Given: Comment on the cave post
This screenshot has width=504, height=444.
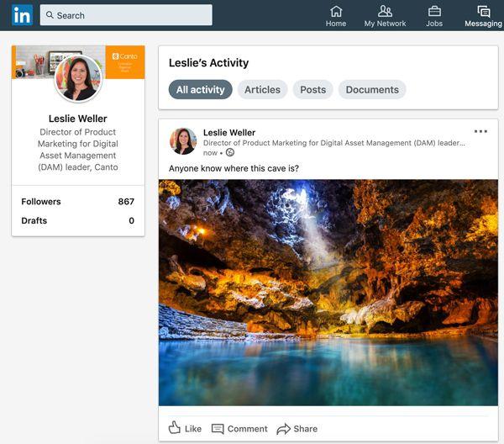Looking at the screenshot, I should point(239,428).
